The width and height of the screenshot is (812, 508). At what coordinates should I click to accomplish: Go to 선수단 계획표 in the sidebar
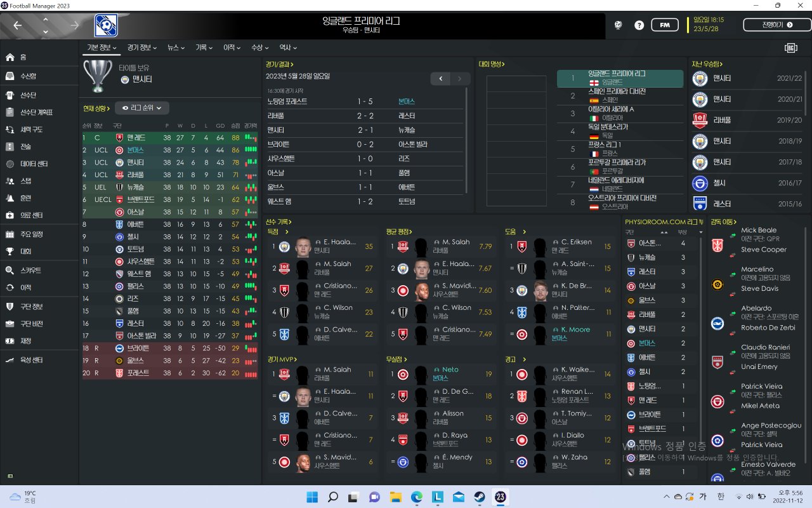[x=39, y=112]
